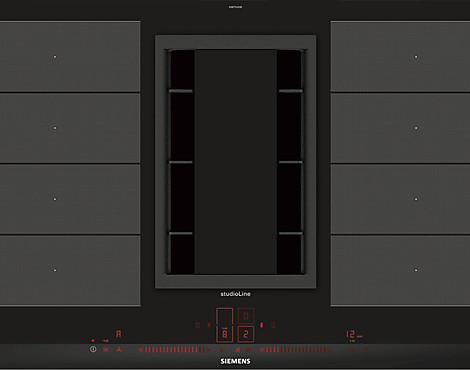Click the SIEMENS logo
The height and width of the screenshot is (370, 470).
(235, 361)
